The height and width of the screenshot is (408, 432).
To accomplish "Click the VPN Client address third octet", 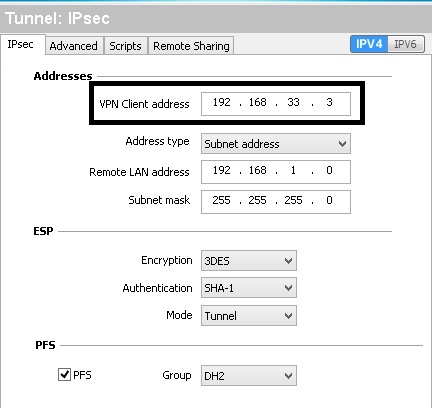I will (293, 102).
